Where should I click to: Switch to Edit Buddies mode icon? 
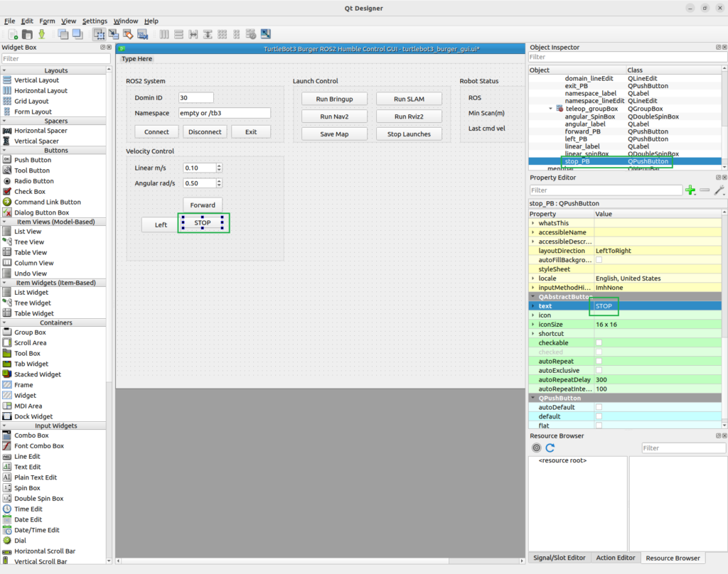tap(128, 34)
